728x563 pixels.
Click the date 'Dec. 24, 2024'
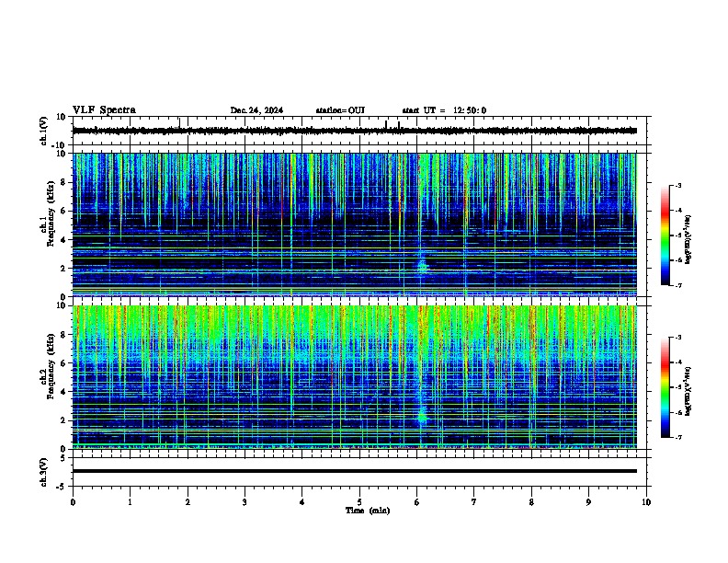coord(256,110)
